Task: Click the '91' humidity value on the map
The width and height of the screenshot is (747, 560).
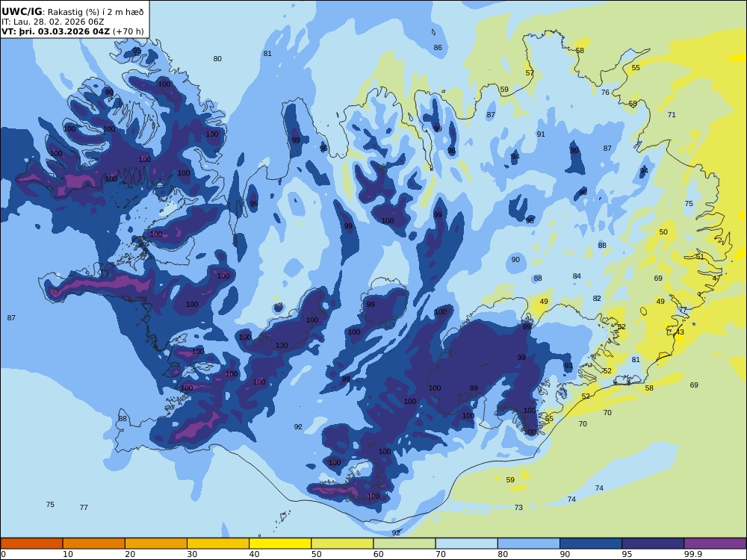Action: pos(541,134)
